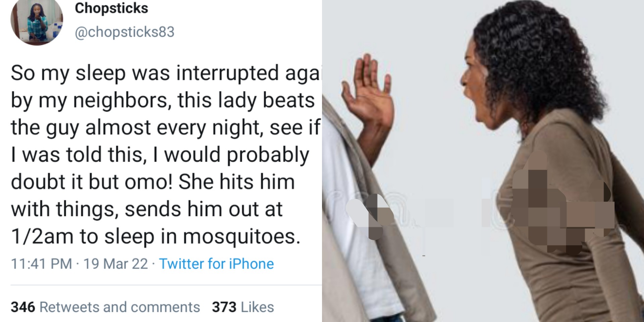Click the display name Chopsticks

111,8
